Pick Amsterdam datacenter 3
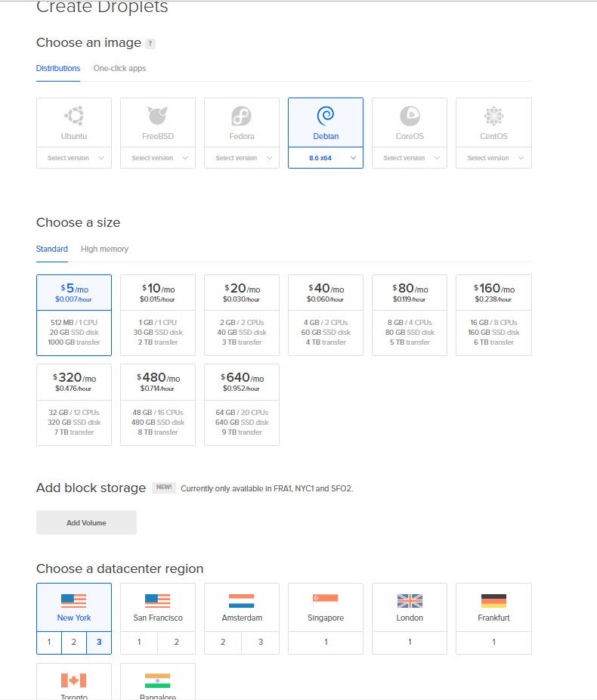This screenshot has height=700, width=597. point(261,642)
